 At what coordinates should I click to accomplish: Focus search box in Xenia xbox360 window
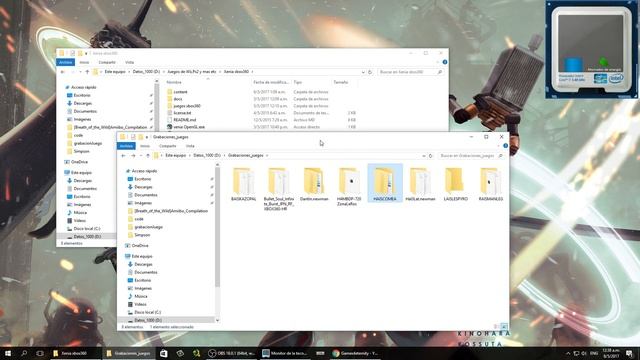tap(411, 72)
